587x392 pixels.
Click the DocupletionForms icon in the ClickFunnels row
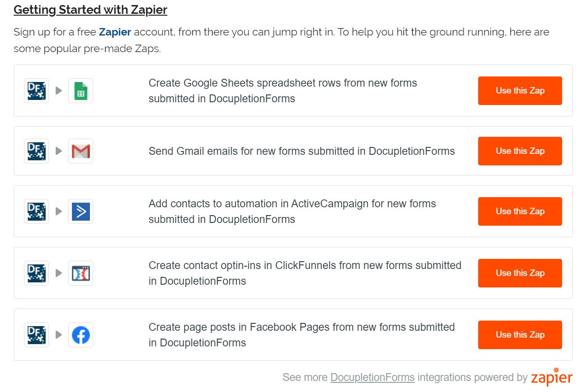[x=36, y=273]
